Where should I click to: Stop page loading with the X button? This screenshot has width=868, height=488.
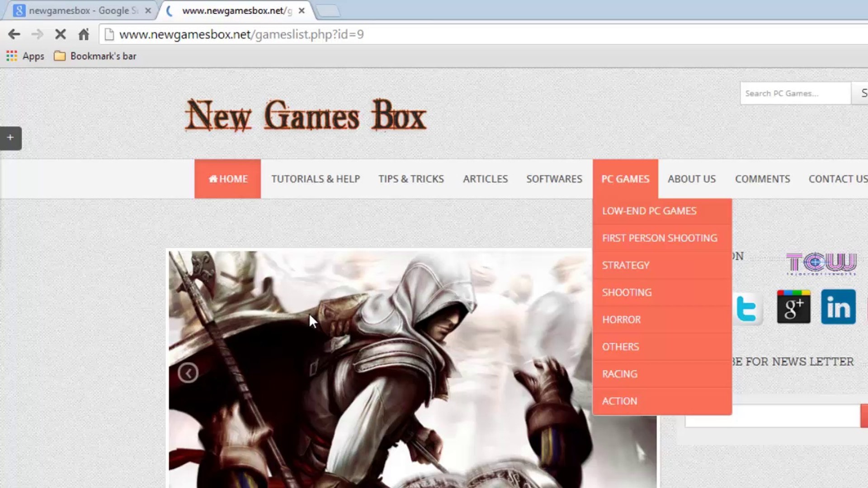pos(60,34)
